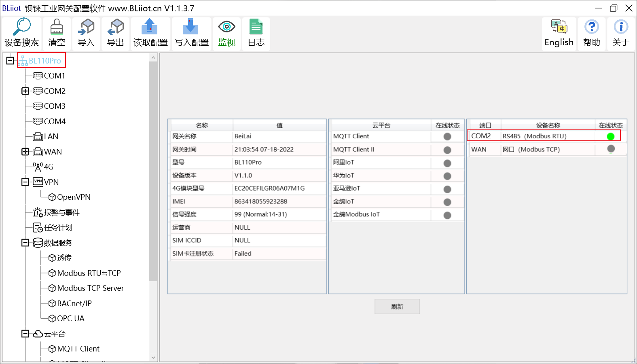Click the 云平台 column header
Screen dimensions: 637x364
[381, 125]
